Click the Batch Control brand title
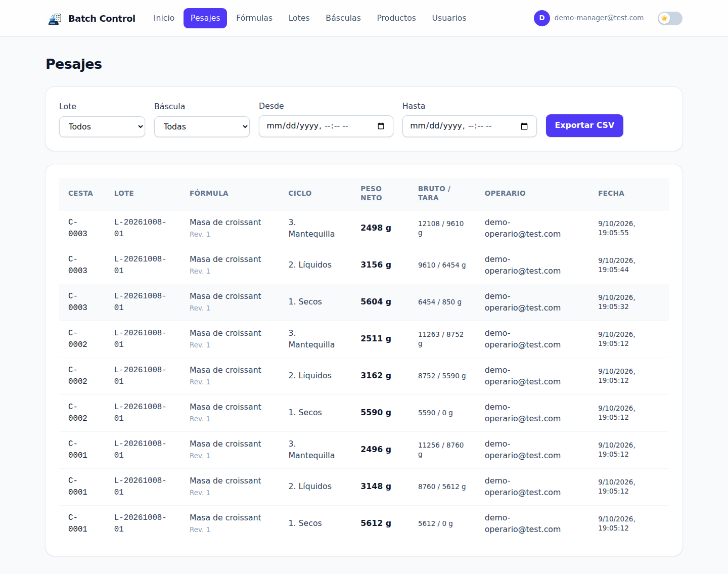The height and width of the screenshot is (574, 728). pos(102,19)
